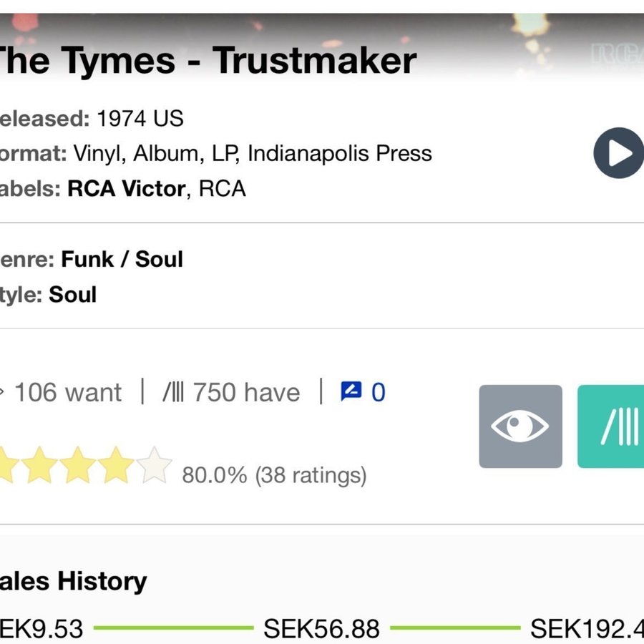Screen dimensions: 644x644
Task: Rate release with the fourth star
Action: (116, 465)
